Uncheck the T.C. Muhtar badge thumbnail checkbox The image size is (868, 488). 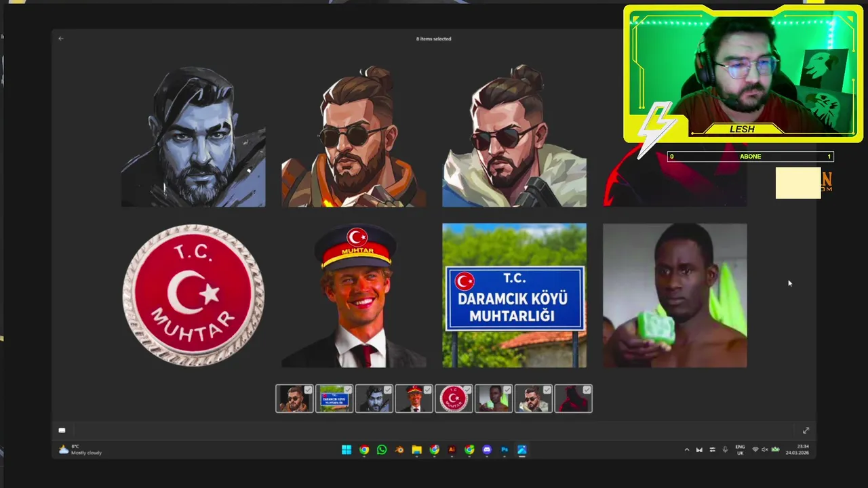click(x=467, y=390)
